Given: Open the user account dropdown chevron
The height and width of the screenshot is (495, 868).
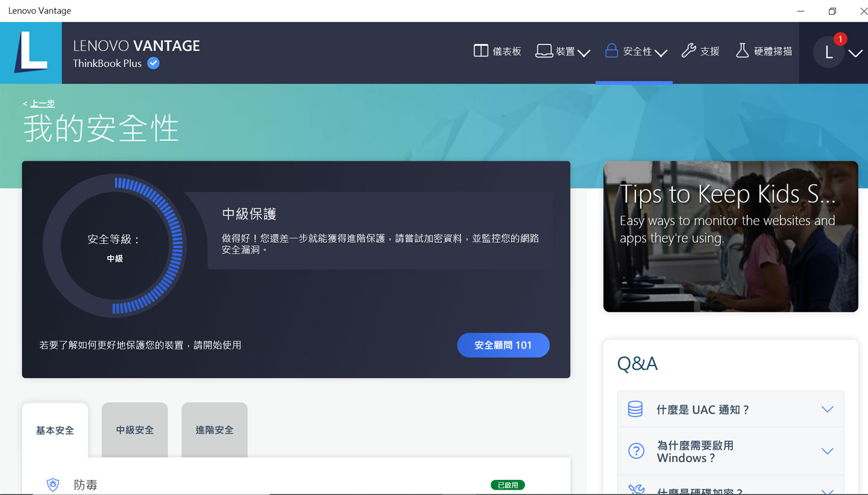Looking at the screenshot, I should [855, 53].
